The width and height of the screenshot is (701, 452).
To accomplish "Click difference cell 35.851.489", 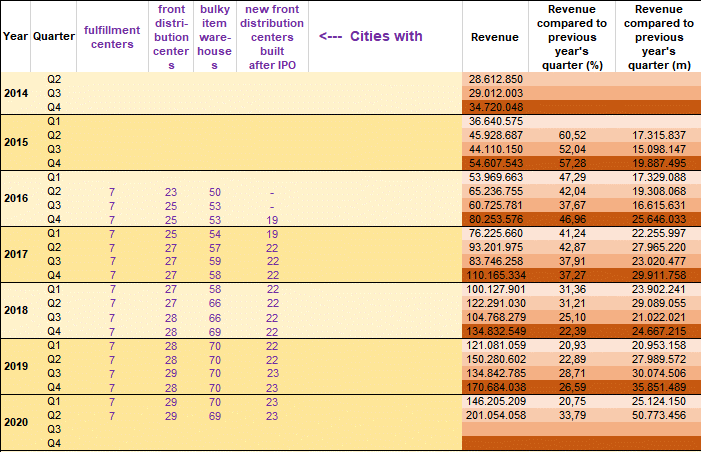I will [659, 387].
